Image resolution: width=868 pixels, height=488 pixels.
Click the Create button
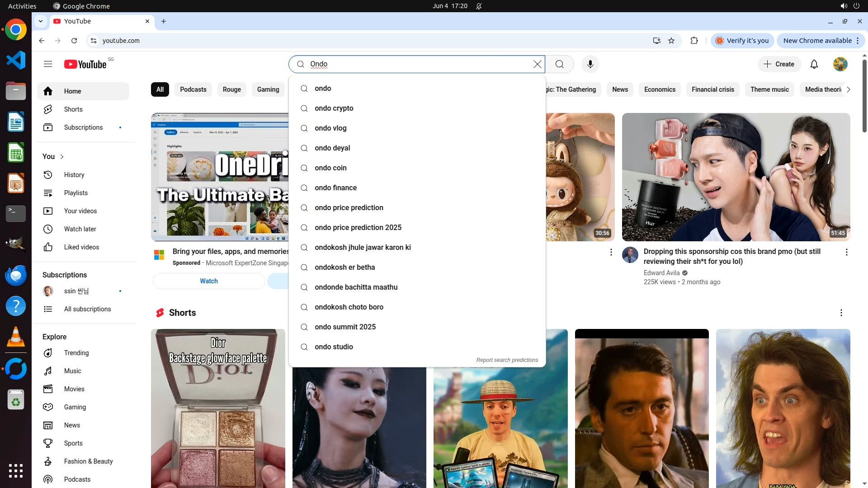(x=779, y=64)
